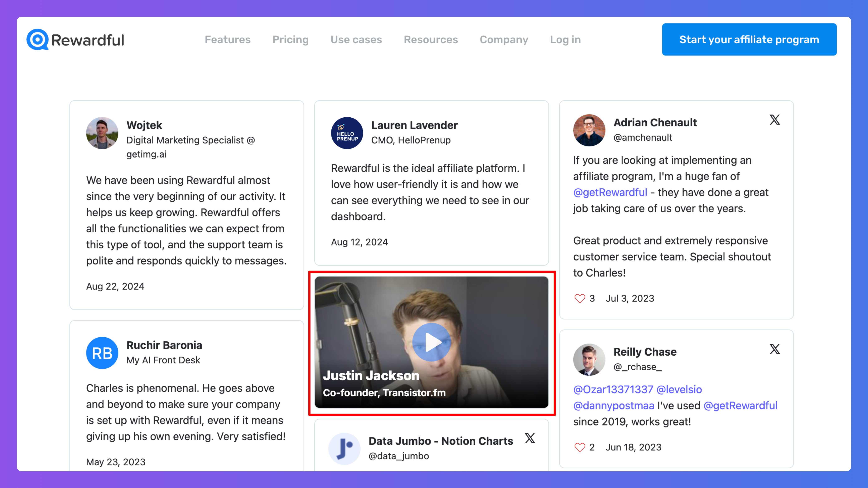868x488 pixels.
Task: Click the RB initials avatar
Action: coord(102,353)
